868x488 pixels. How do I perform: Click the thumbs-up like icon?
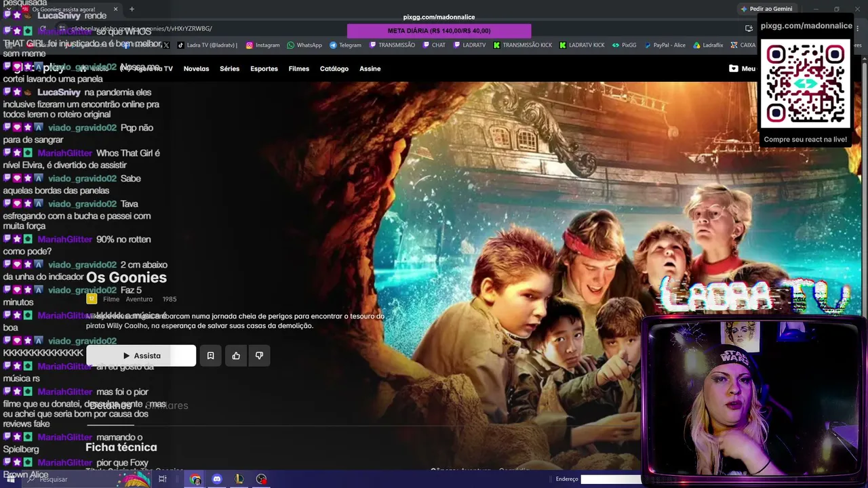[236, 356]
